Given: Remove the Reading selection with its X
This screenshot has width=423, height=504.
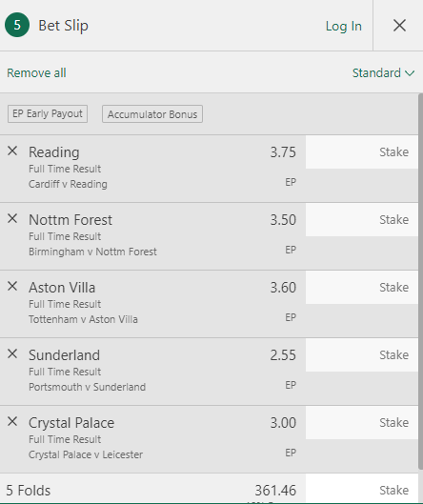Looking at the screenshot, I should coord(12,151).
